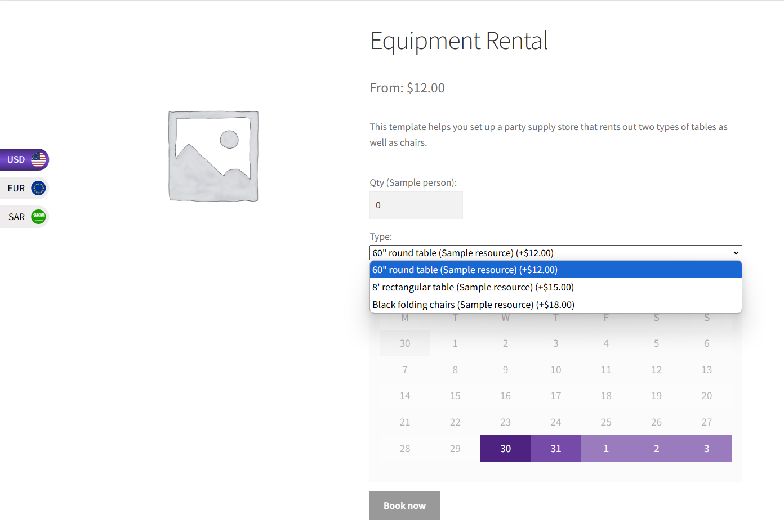Expand the Type dropdown arrow
This screenshot has width=784, height=532.
(736, 253)
